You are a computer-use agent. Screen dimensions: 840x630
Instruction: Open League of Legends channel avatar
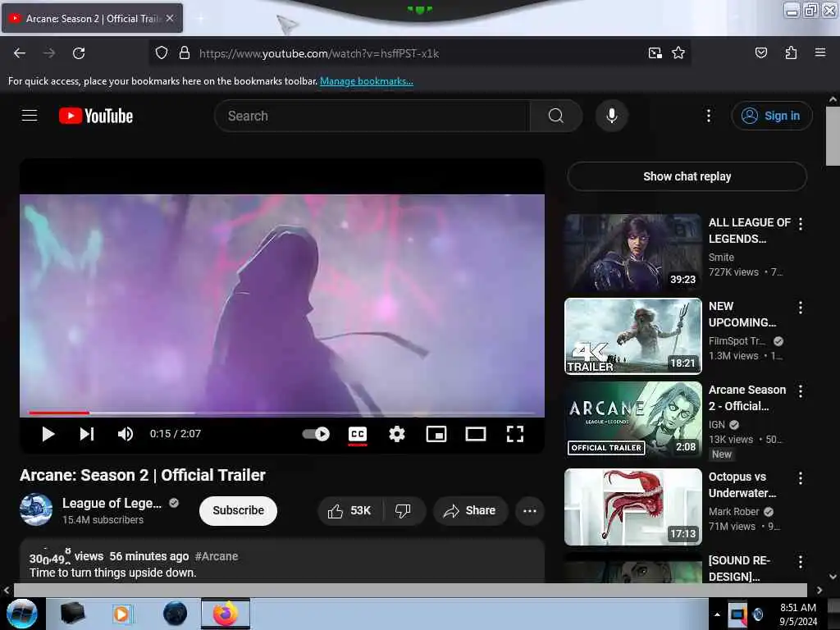coord(36,509)
